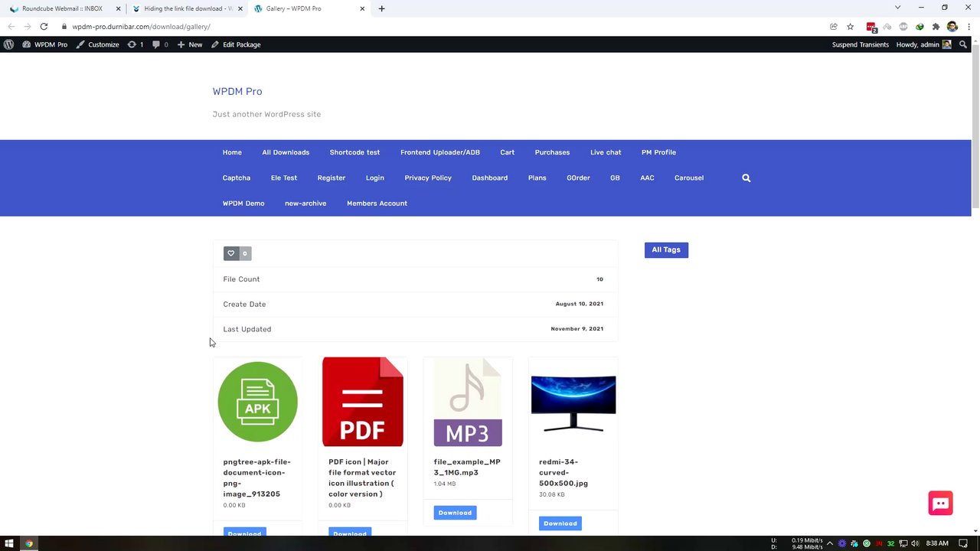Click the network tray icon
The image size is (980, 551).
coord(903,543)
